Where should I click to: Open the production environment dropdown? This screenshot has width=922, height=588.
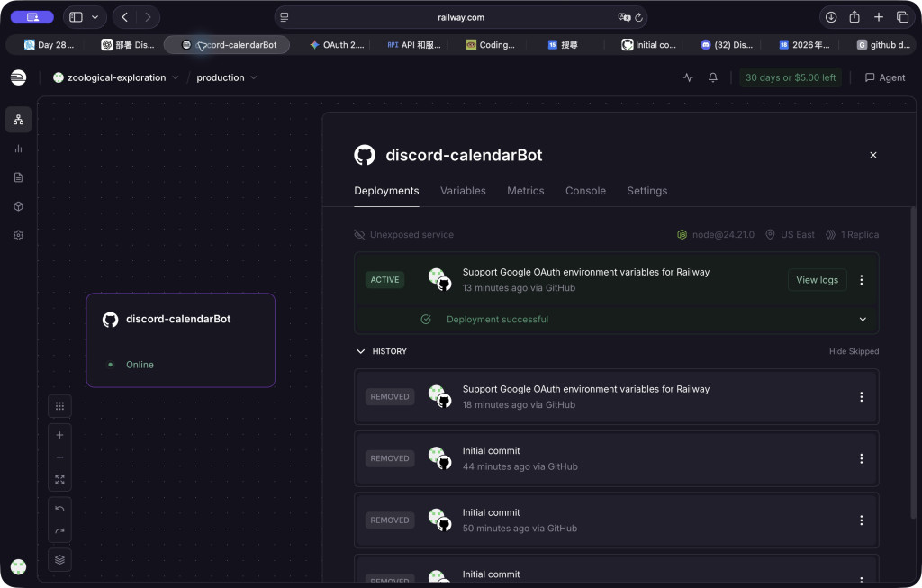click(226, 77)
